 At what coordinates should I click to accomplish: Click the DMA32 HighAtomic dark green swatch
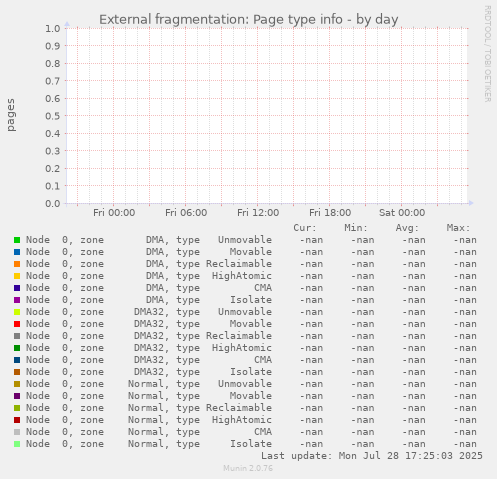pyautogui.click(x=17, y=348)
